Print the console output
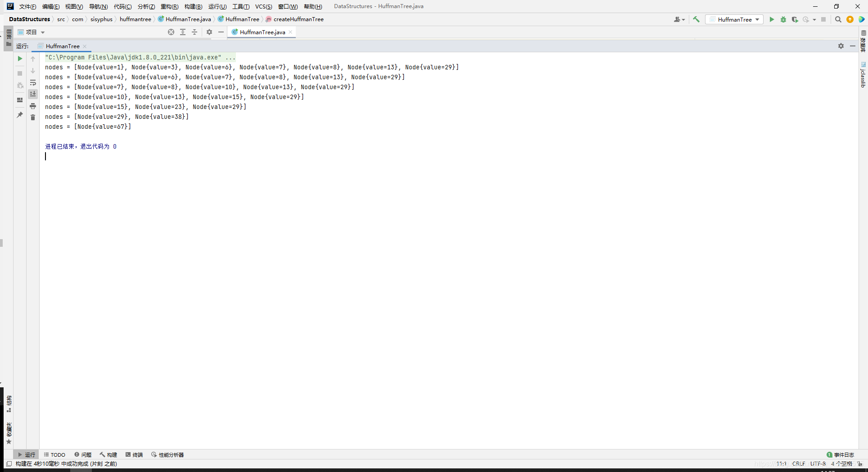 (33, 106)
